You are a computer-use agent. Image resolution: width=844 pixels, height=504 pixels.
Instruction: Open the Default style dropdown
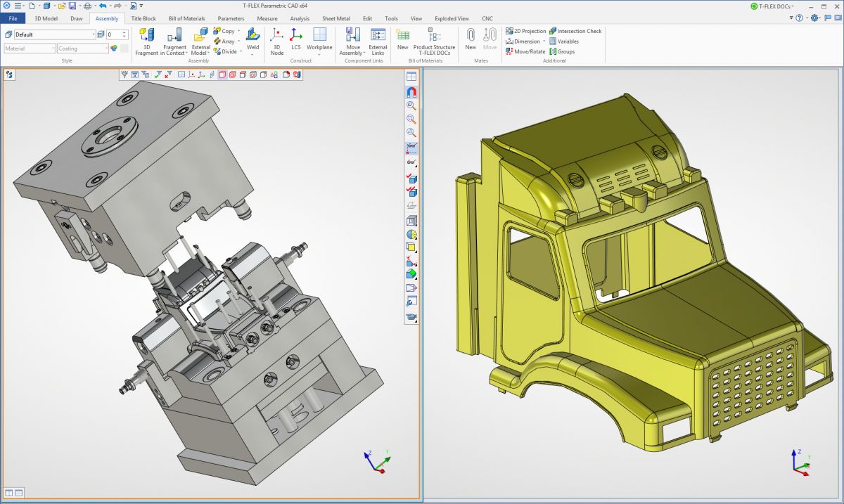click(55, 34)
